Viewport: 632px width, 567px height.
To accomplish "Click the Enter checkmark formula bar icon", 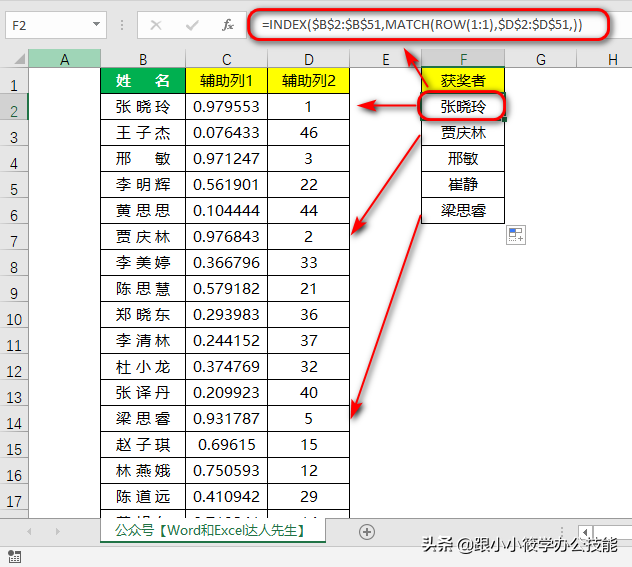I will (x=192, y=25).
